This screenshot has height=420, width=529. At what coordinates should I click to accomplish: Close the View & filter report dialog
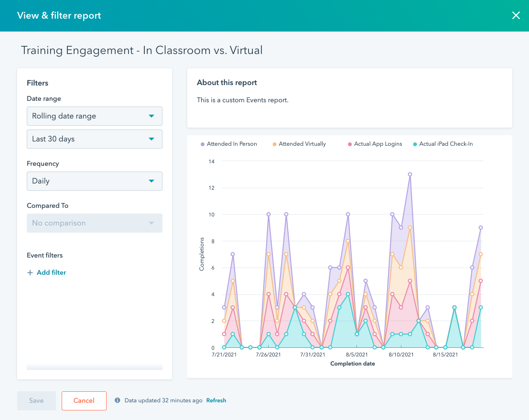pos(516,15)
